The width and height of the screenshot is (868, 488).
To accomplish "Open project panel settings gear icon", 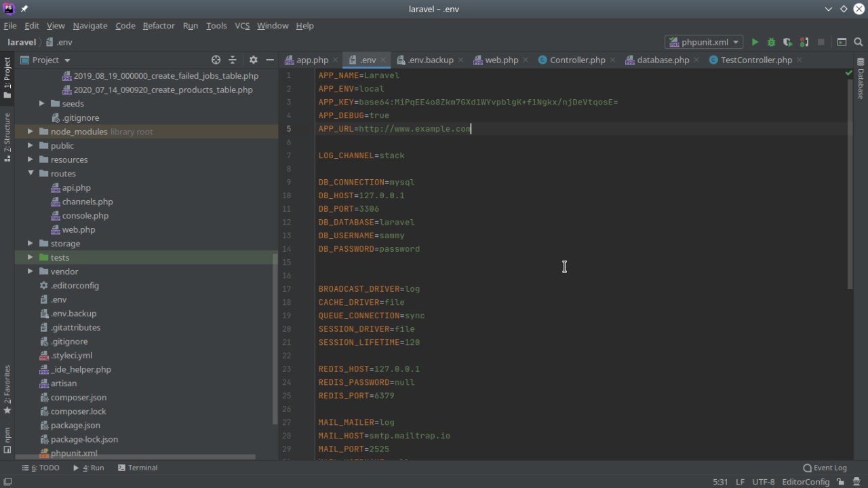I will (254, 60).
